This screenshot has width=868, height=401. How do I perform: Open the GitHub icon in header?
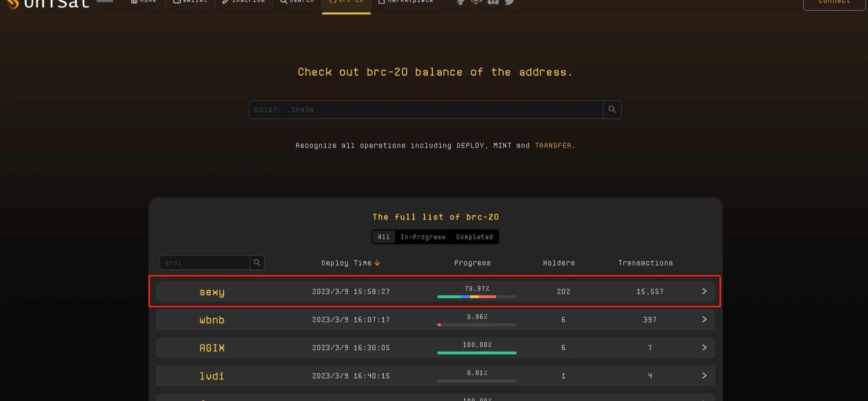[x=460, y=2]
